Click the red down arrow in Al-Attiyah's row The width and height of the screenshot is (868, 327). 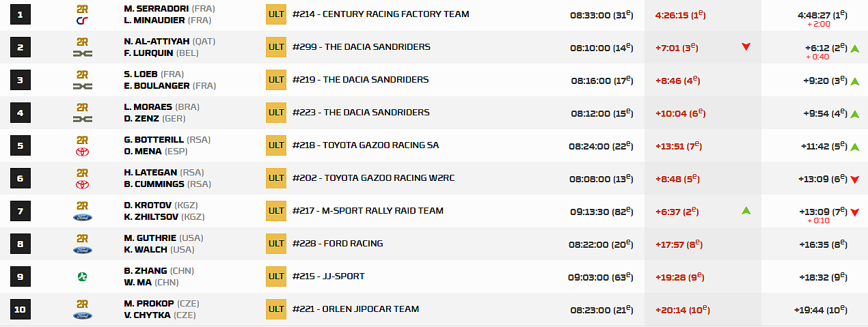746,47
